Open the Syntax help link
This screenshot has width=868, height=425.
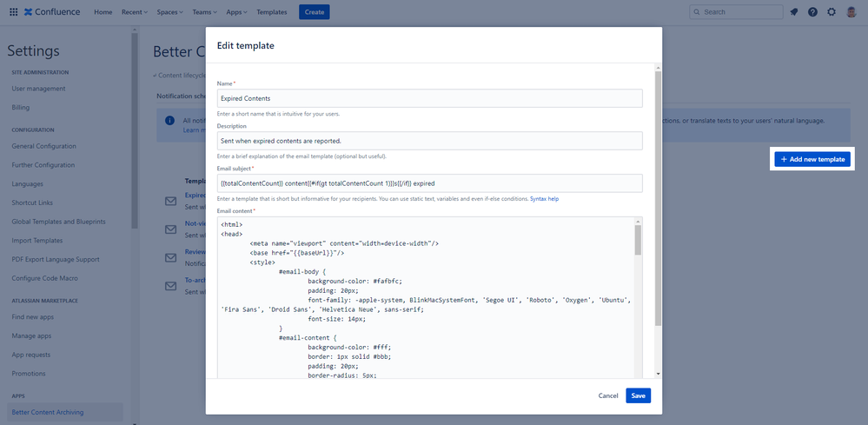pos(544,199)
